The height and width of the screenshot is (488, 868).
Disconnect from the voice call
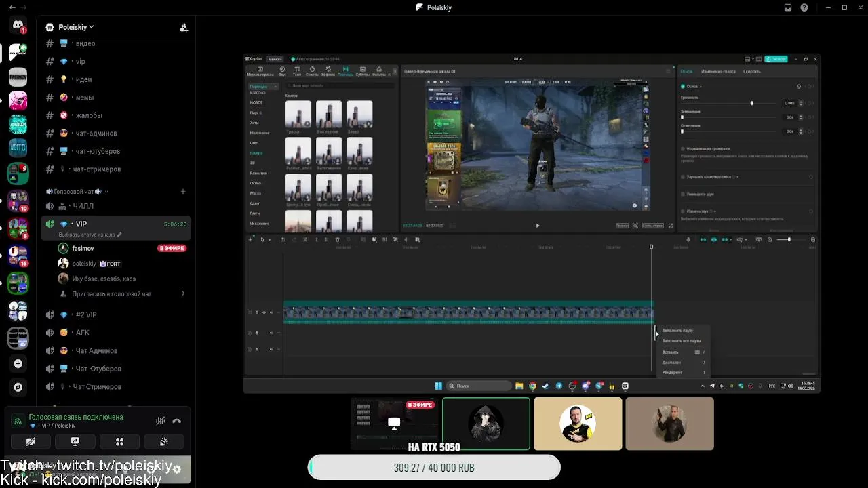[x=177, y=421]
